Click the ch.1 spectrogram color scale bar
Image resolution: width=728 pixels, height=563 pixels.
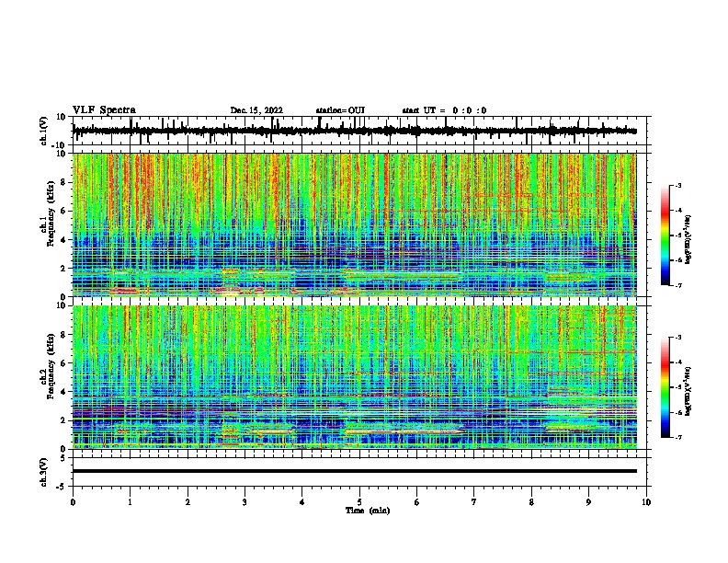pos(665,236)
